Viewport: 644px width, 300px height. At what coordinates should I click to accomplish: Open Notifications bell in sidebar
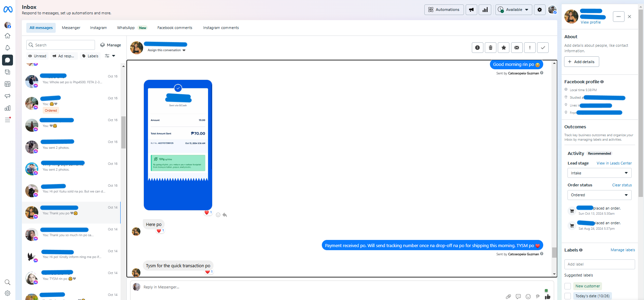(8, 48)
